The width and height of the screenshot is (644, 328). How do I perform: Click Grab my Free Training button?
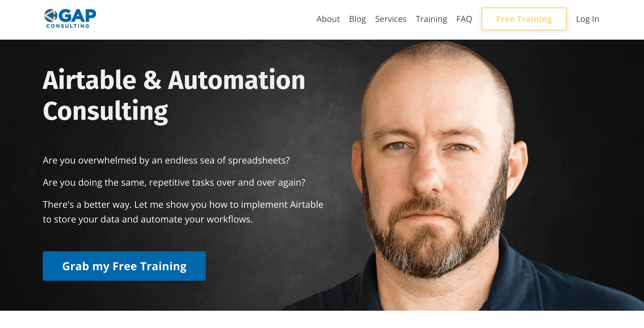(124, 266)
